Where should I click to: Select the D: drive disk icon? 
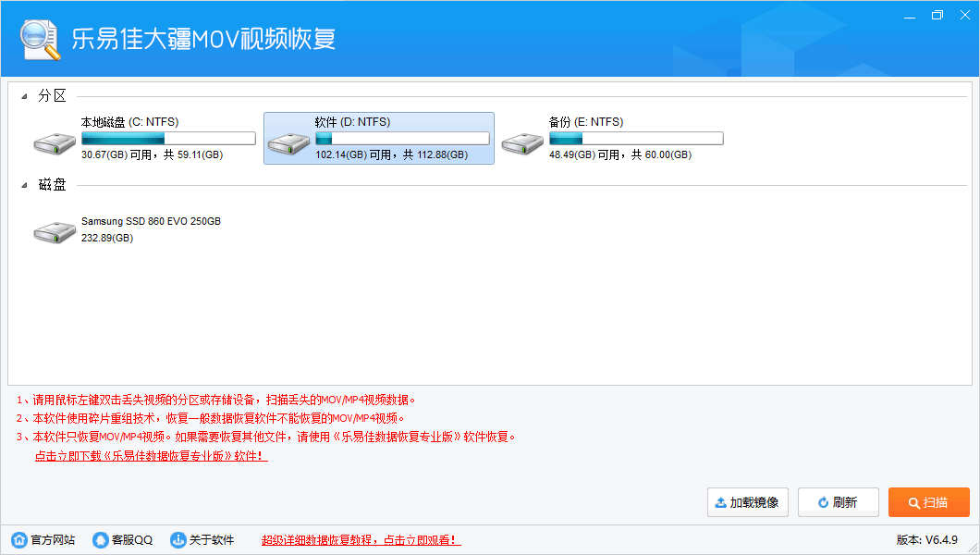coord(288,143)
